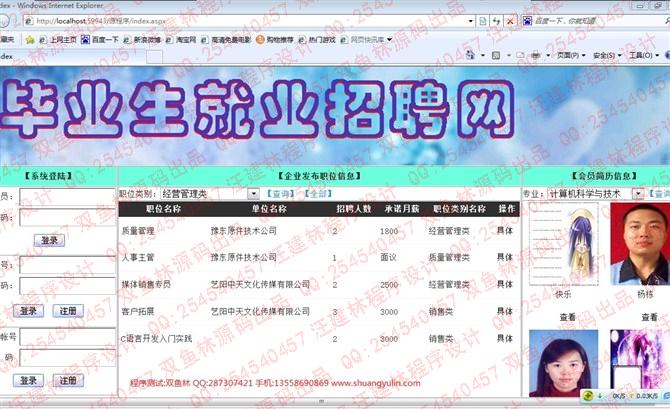This screenshot has height=409, width=670.
Task: Click the page icon in the address bar
Action: pyautogui.click(x=29, y=21)
